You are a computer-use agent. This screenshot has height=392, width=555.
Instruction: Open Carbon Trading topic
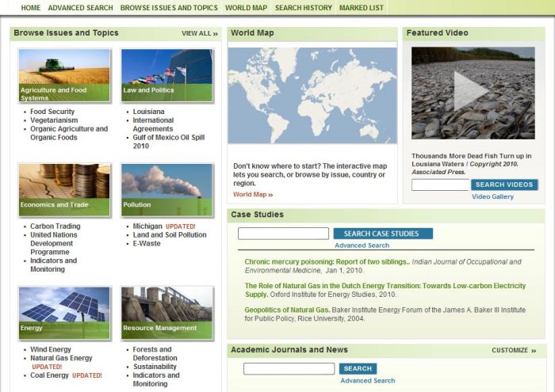(x=55, y=226)
